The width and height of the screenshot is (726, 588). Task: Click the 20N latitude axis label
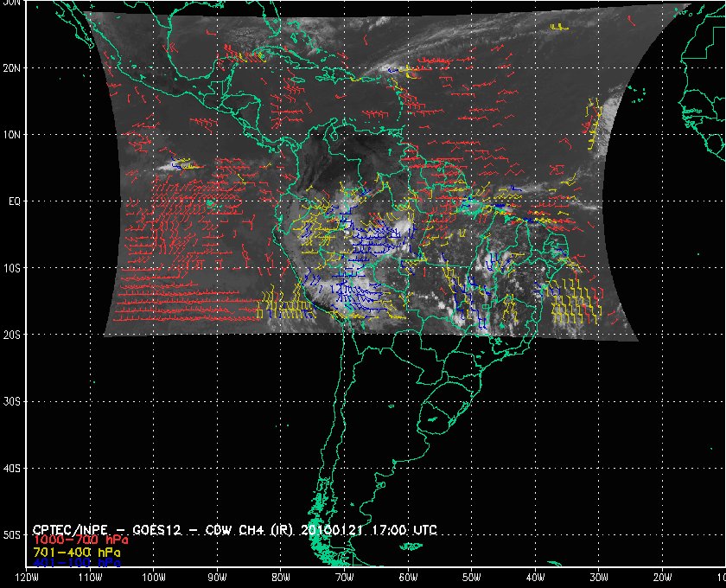(x=12, y=67)
